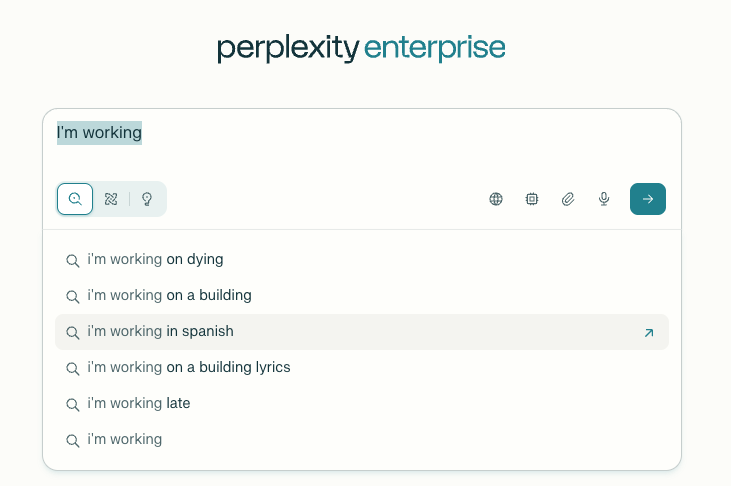
Task: Select "i'm working in spanish" suggestion
Action: click(362, 332)
